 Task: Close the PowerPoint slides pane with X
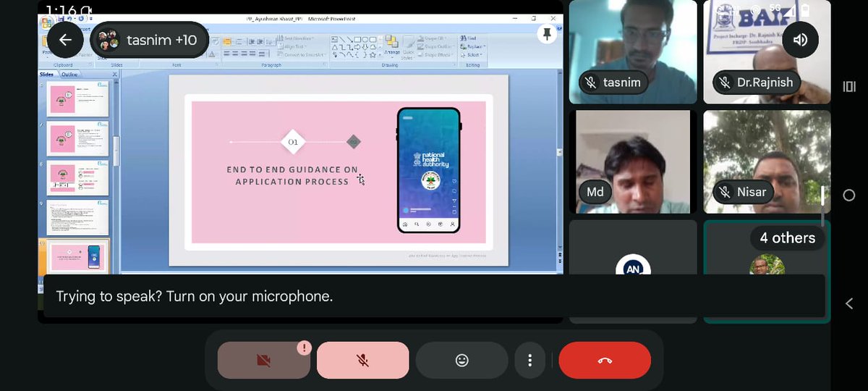(x=114, y=74)
